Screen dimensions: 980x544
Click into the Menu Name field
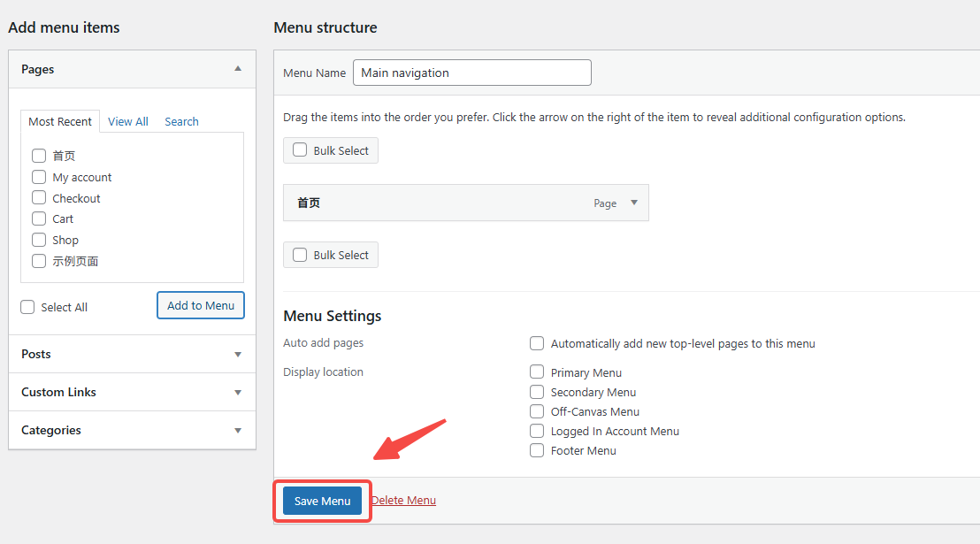[x=471, y=73]
